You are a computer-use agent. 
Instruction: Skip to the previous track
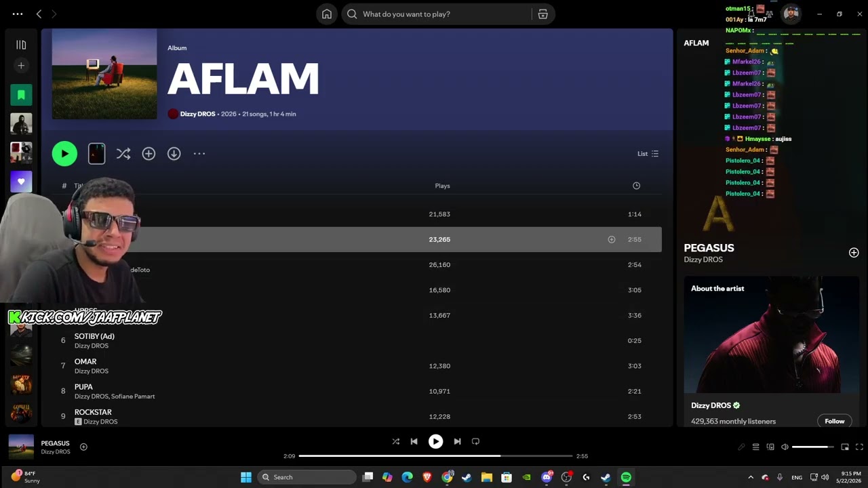pyautogui.click(x=414, y=441)
